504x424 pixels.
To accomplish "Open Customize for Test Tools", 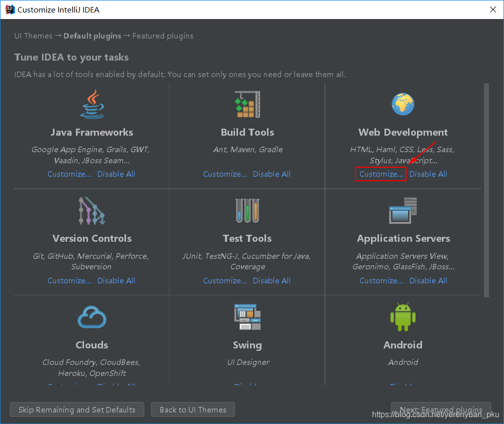I will point(225,280).
